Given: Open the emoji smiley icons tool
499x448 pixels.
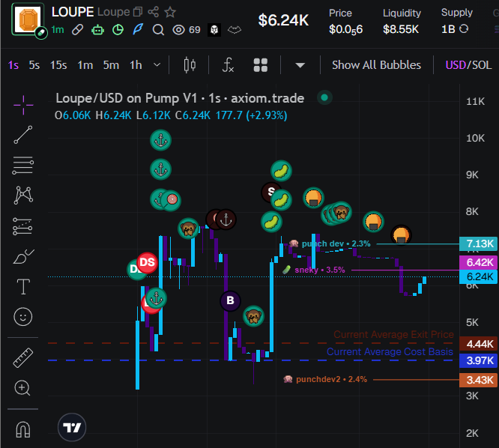Looking at the screenshot, I should (23, 317).
